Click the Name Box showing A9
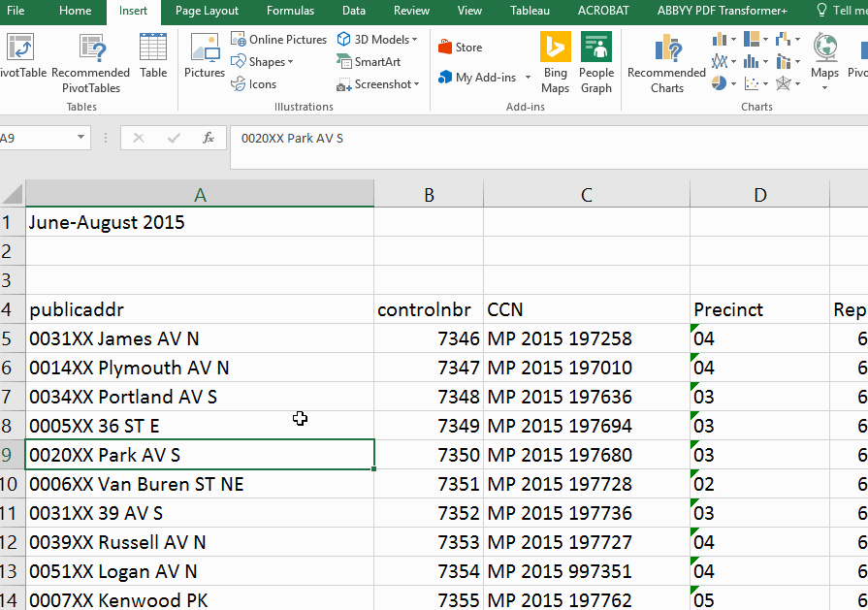868x610 pixels. tap(37, 138)
